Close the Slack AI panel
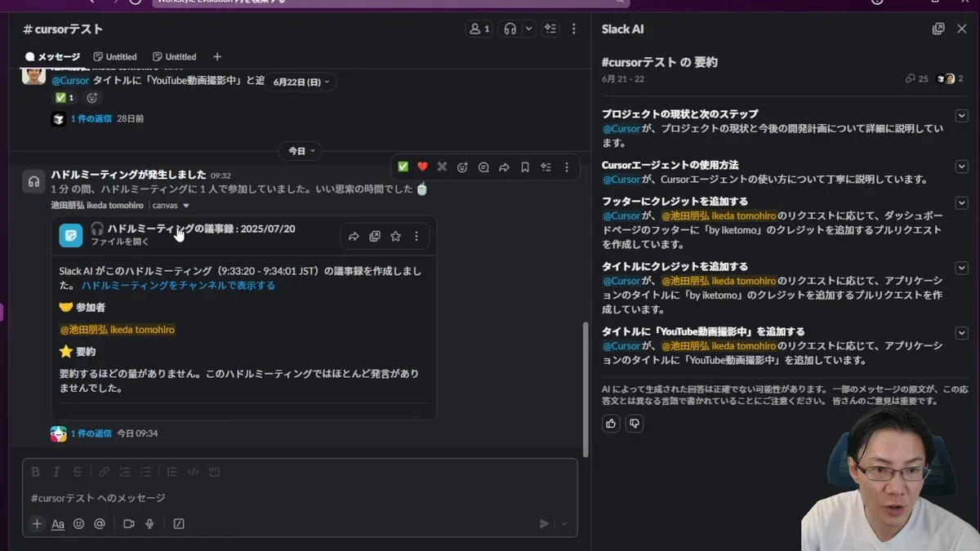The image size is (980, 551). (x=962, y=29)
